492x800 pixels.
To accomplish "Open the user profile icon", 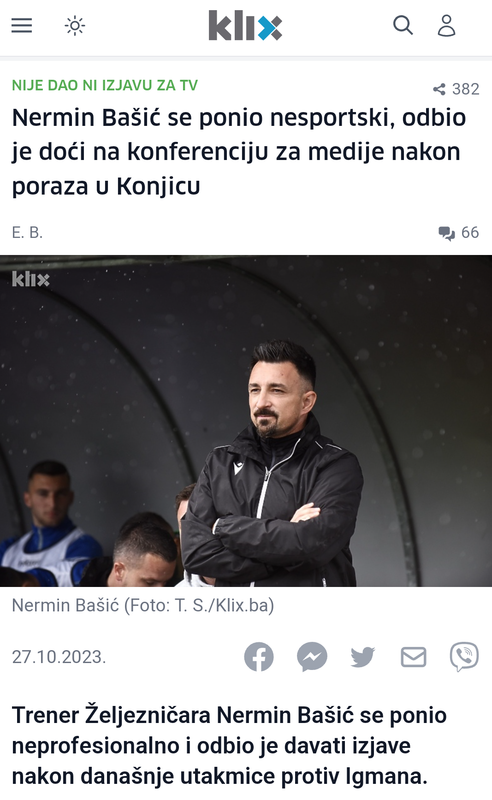I will [x=447, y=26].
